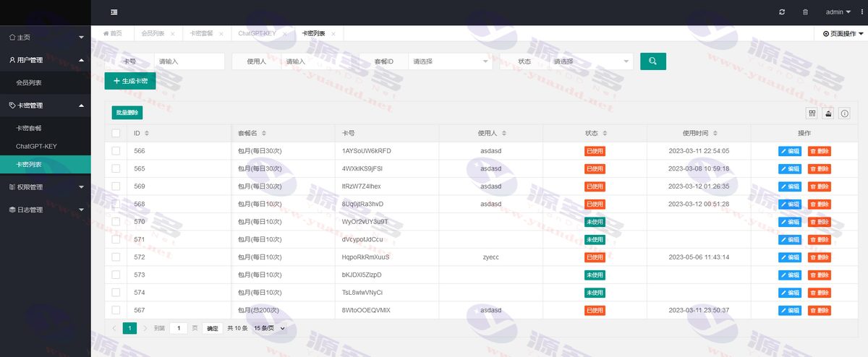Click user name zyecc
The width and height of the screenshot is (868, 357).
(x=491, y=257)
